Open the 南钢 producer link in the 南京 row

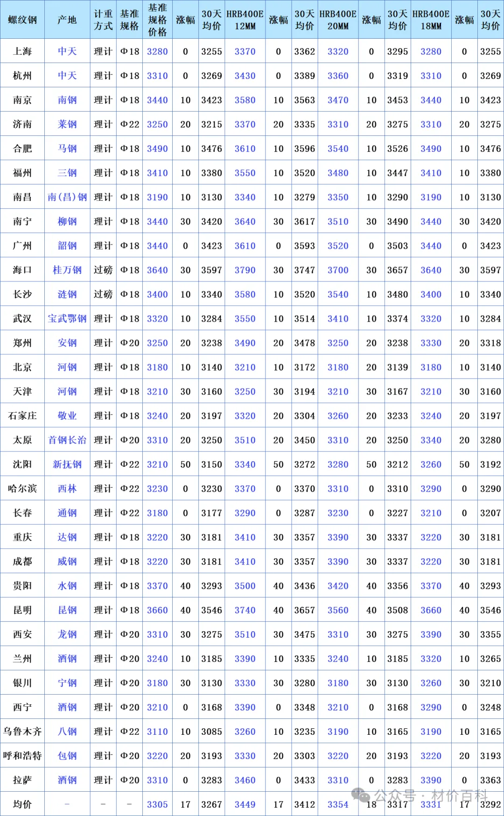67,100
